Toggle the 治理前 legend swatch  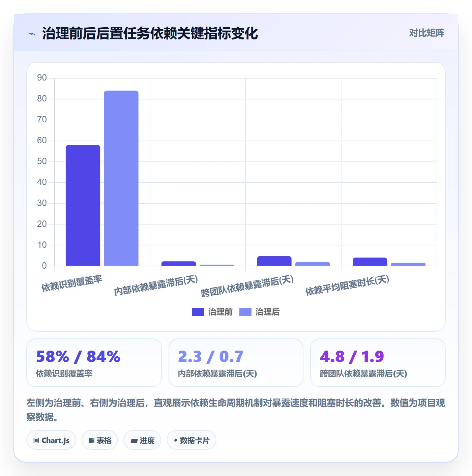point(198,312)
